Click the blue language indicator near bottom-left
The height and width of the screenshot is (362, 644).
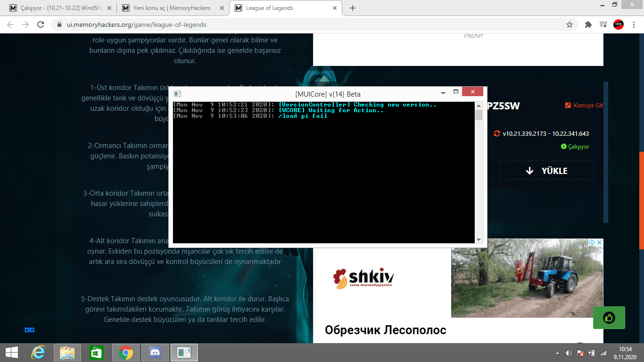click(29, 330)
